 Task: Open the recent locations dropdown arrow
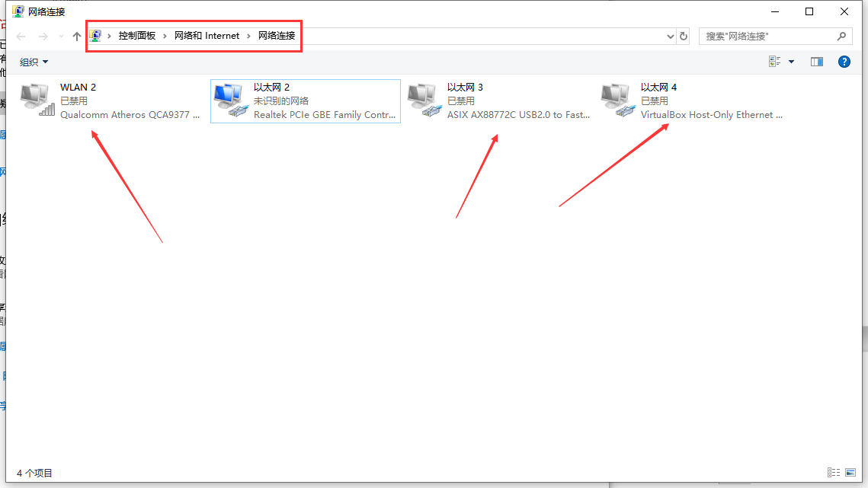61,36
